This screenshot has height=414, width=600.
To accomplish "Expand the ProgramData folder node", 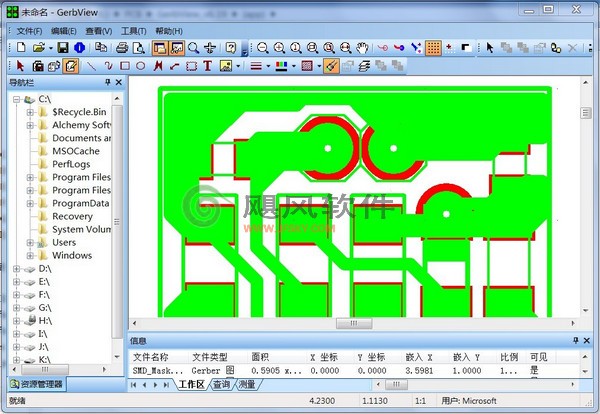I will (30, 204).
